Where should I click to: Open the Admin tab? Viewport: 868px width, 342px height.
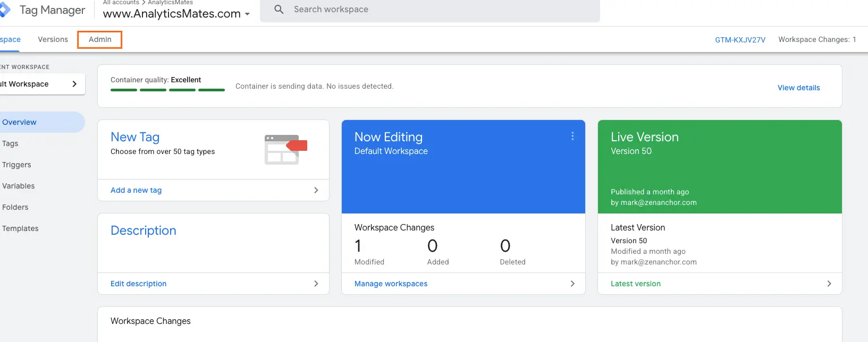click(100, 39)
